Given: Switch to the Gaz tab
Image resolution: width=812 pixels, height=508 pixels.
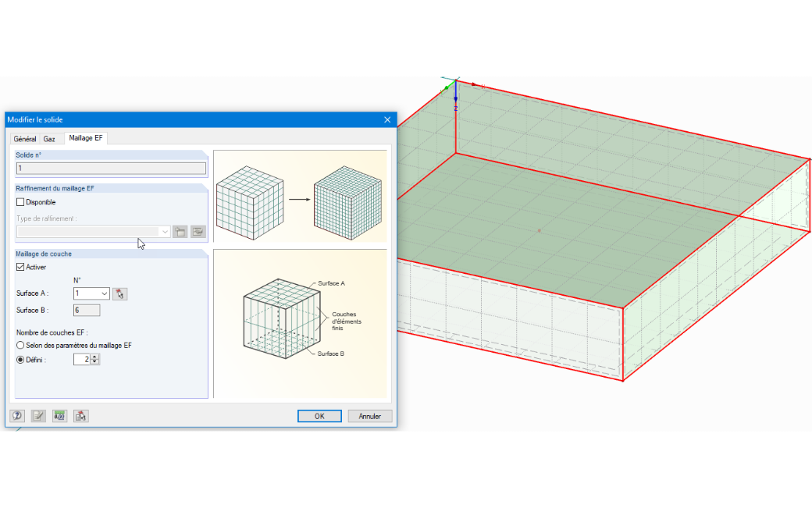Looking at the screenshot, I should tap(49, 139).
